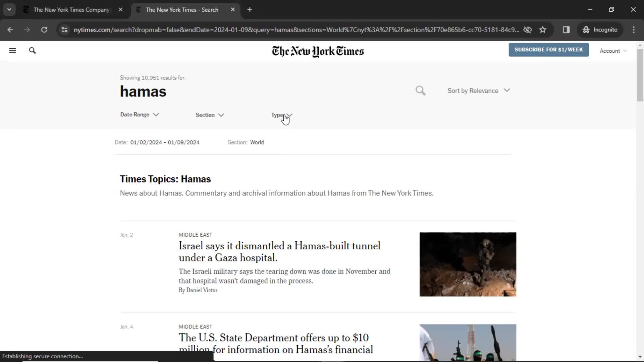Open the Hamas fighters thumbnail image
This screenshot has width=644, height=362.
click(x=468, y=343)
